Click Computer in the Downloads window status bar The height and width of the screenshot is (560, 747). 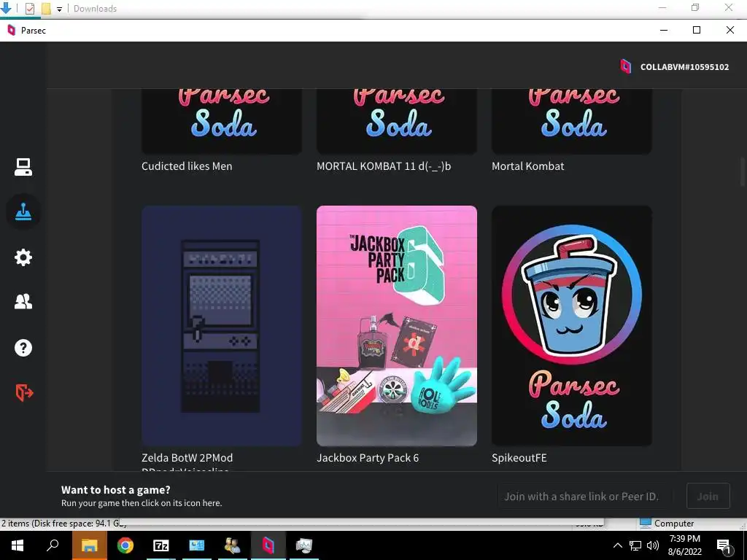pos(667,523)
